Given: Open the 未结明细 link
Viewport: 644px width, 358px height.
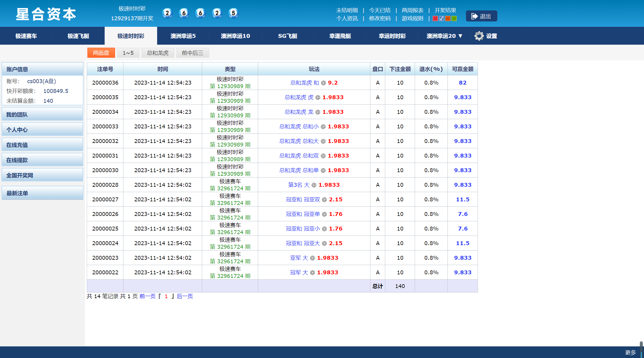Looking at the screenshot, I should point(347,10).
